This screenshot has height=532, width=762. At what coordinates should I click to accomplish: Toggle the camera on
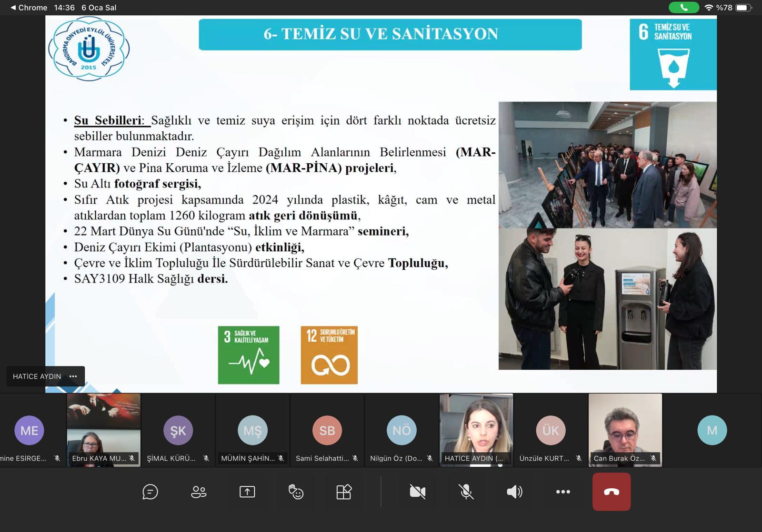[x=418, y=492]
